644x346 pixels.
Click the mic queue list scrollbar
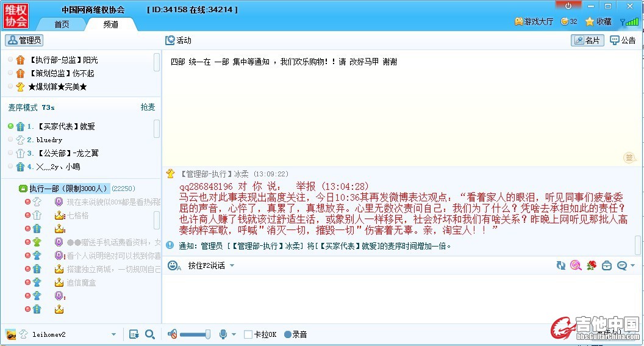click(x=157, y=129)
